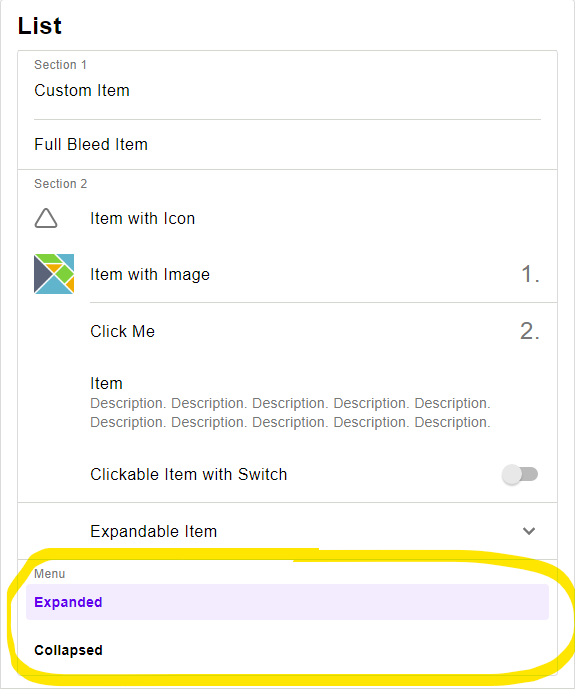Click the number 2. badge beside Click Me
The width and height of the screenshot is (578, 689).
(530, 331)
